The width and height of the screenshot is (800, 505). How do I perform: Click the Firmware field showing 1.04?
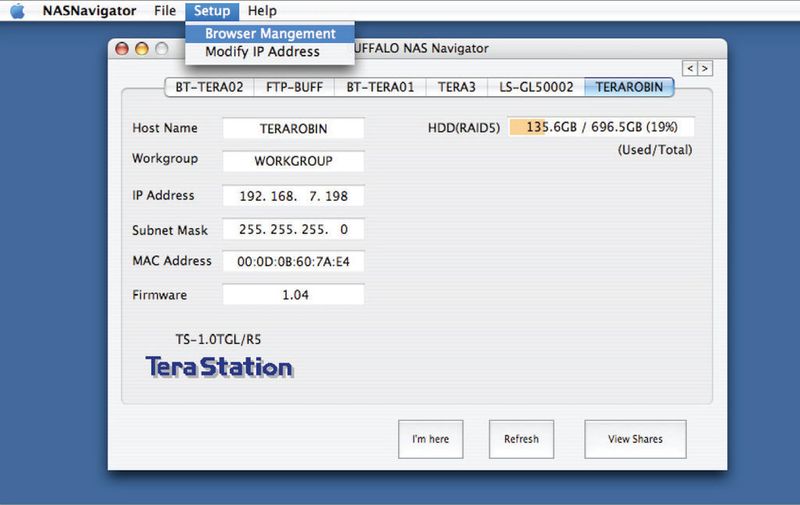click(x=293, y=295)
